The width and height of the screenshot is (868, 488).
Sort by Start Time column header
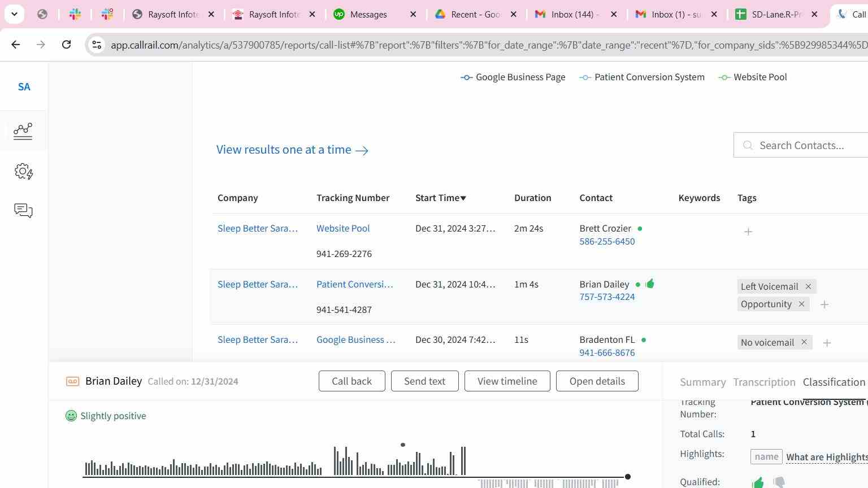coord(441,198)
